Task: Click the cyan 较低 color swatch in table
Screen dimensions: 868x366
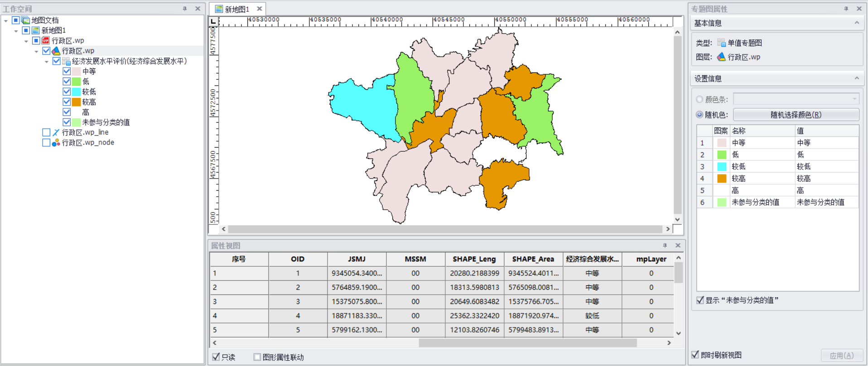Action: [x=722, y=167]
